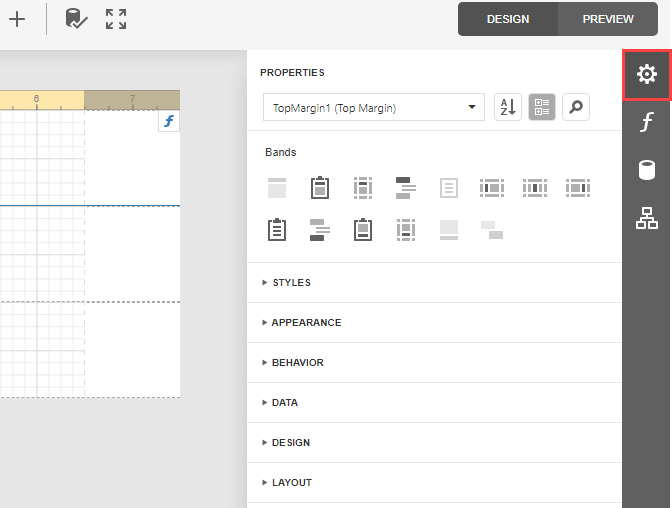Image resolution: width=672 pixels, height=508 pixels.
Task: Switch to the Preview tab
Action: pyautogui.click(x=608, y=19)
